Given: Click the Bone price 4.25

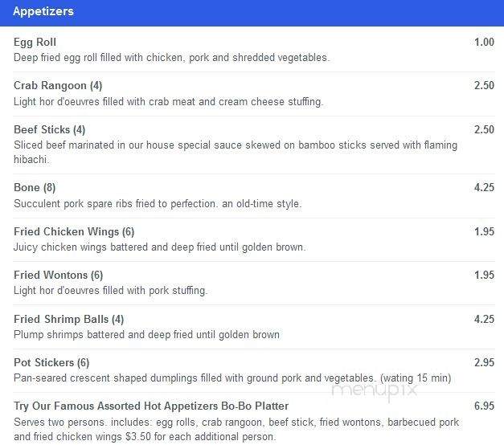Looking at the screenshot, I should 484,188.
